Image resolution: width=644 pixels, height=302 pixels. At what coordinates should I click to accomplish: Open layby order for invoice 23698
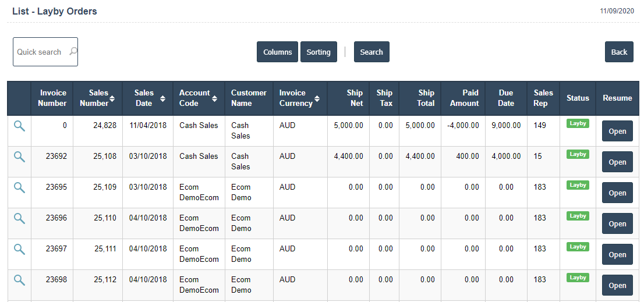617,286
